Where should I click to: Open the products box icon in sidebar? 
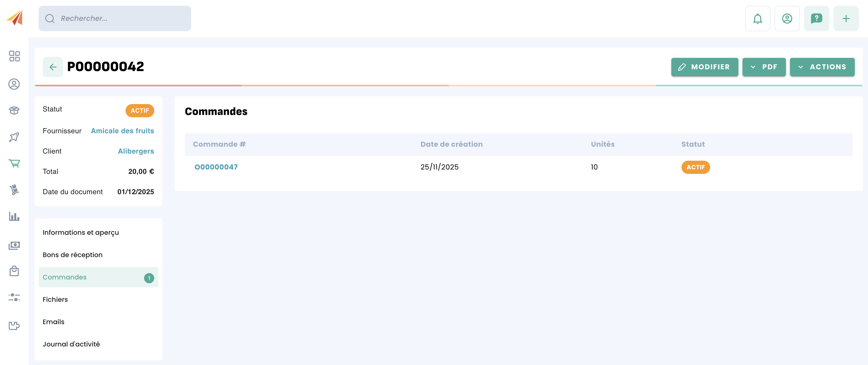point(14,110)
